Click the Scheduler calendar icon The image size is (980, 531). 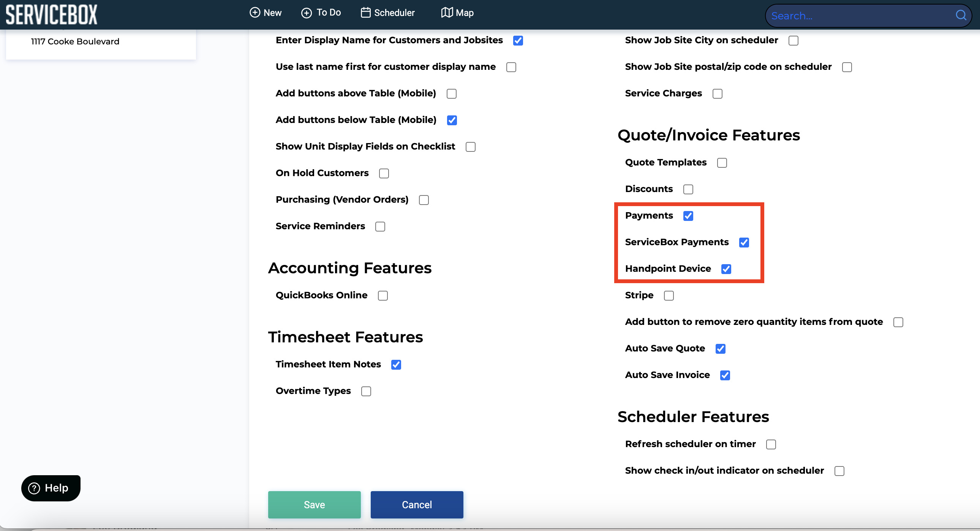[x=365, y=13]
